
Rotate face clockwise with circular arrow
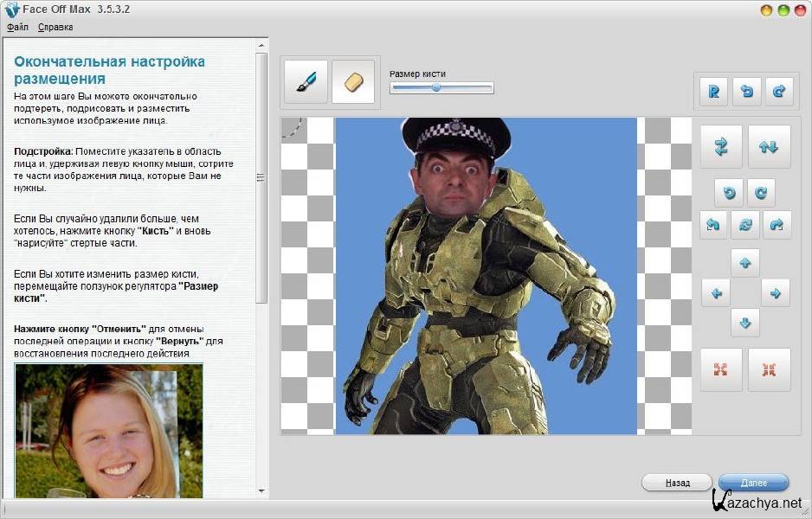(x=761, y=192)
